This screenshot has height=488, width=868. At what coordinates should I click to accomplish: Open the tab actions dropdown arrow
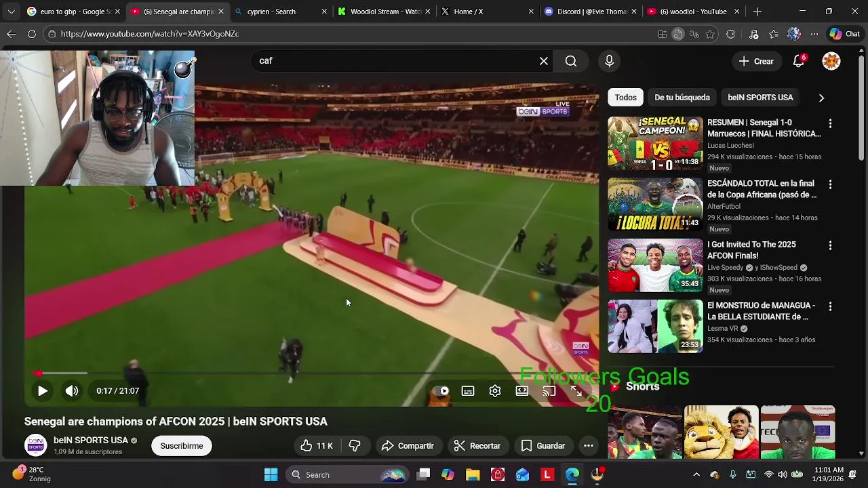click(11, 12)
